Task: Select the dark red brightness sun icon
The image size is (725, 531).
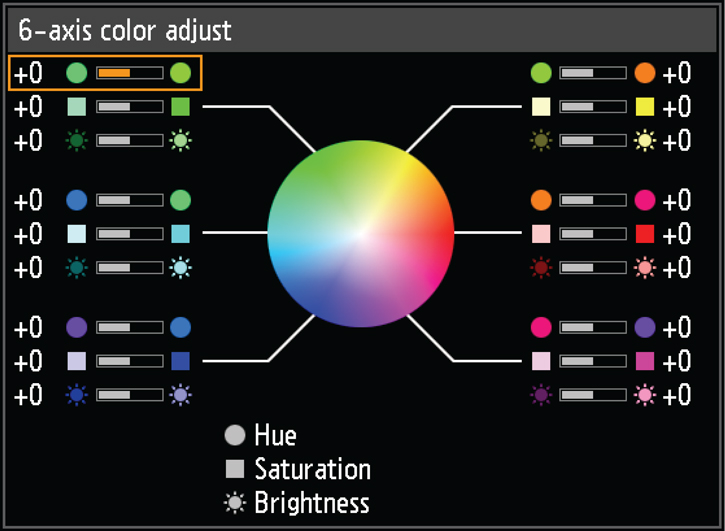Action: (x=541, y=268)
